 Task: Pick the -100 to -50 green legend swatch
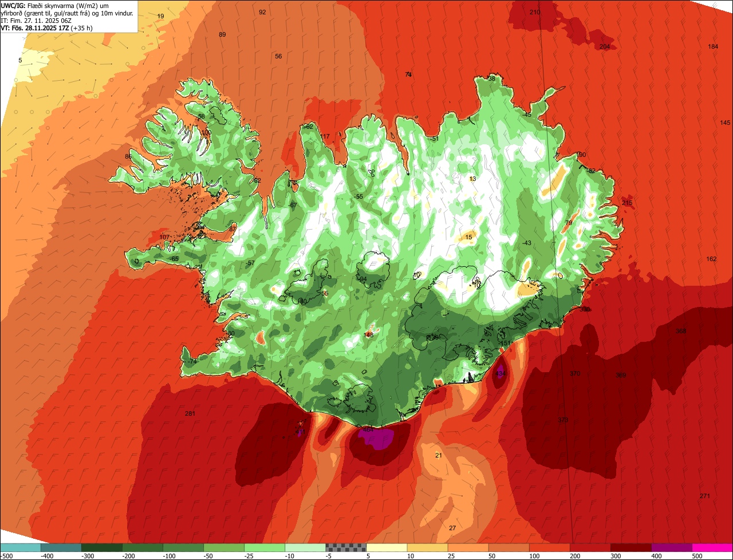[x=183, y=547]
